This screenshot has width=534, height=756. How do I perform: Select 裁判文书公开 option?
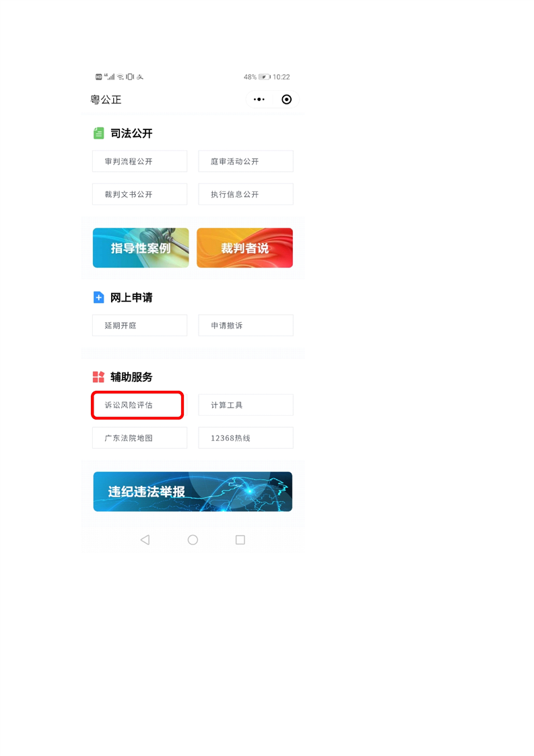tap(140, 194)
